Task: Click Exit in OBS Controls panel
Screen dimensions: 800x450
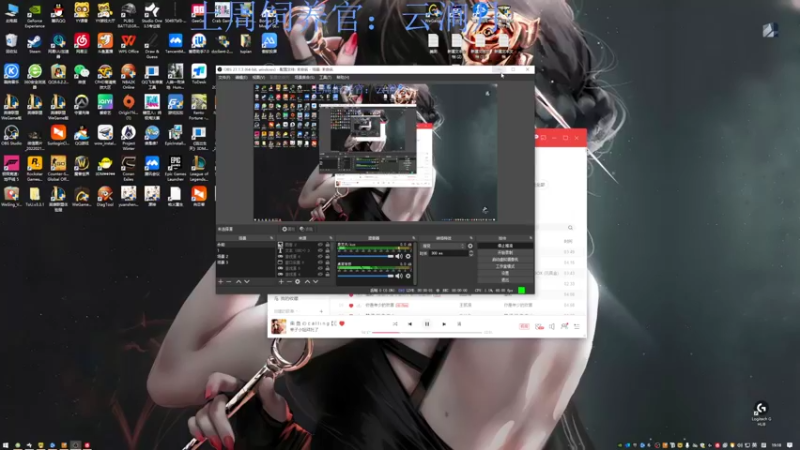Action: click(x=505, y=280)
